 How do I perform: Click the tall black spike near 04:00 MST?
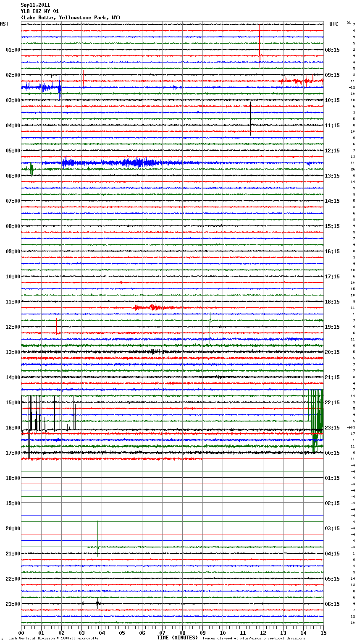tap(250, 118)
